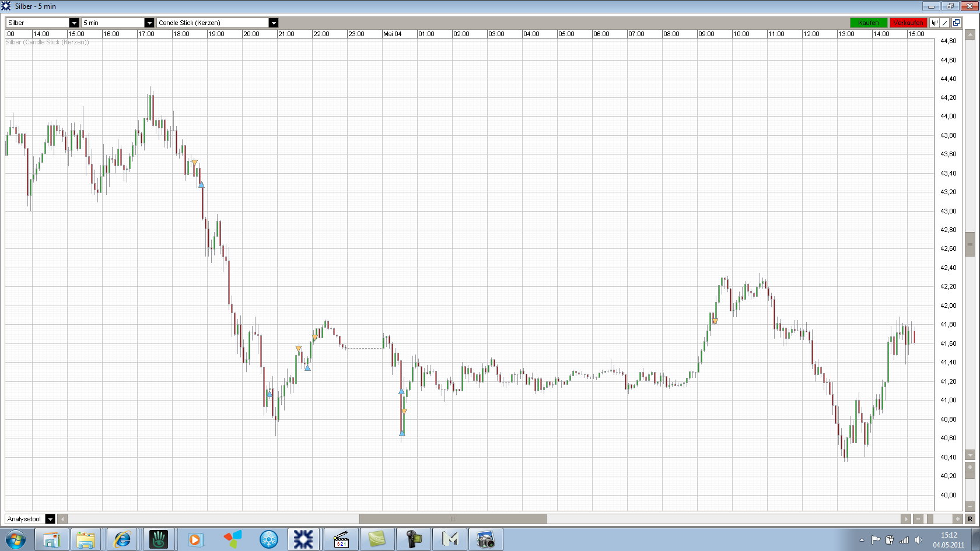Viewport: 980px width, 551px height.
Task: Close the Silber - 5 min window
Action: point(969,6)
